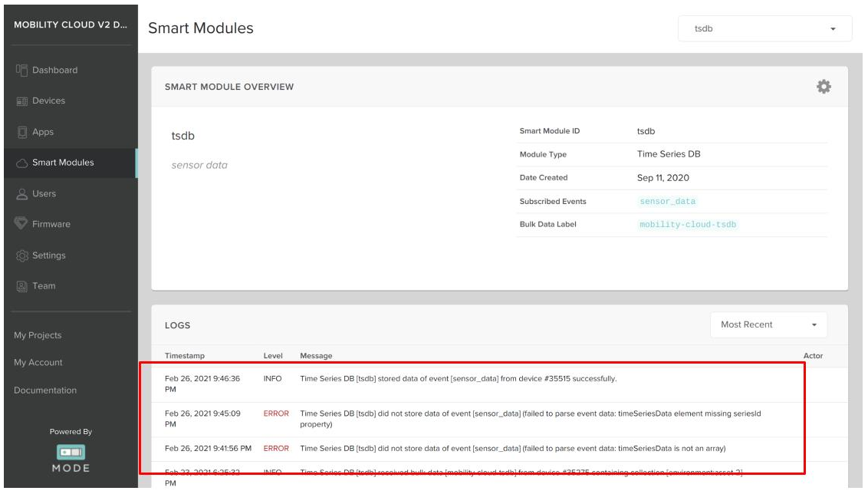Click the tsdb Smart Module ID value

[x=646, y=131]
